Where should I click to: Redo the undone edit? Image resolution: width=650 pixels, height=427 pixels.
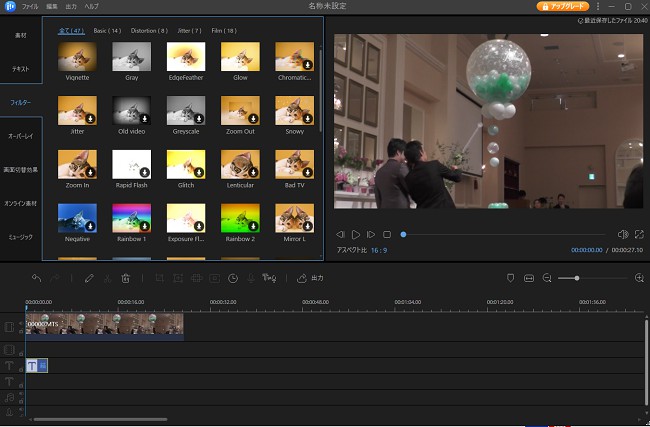tap(55, 278)
